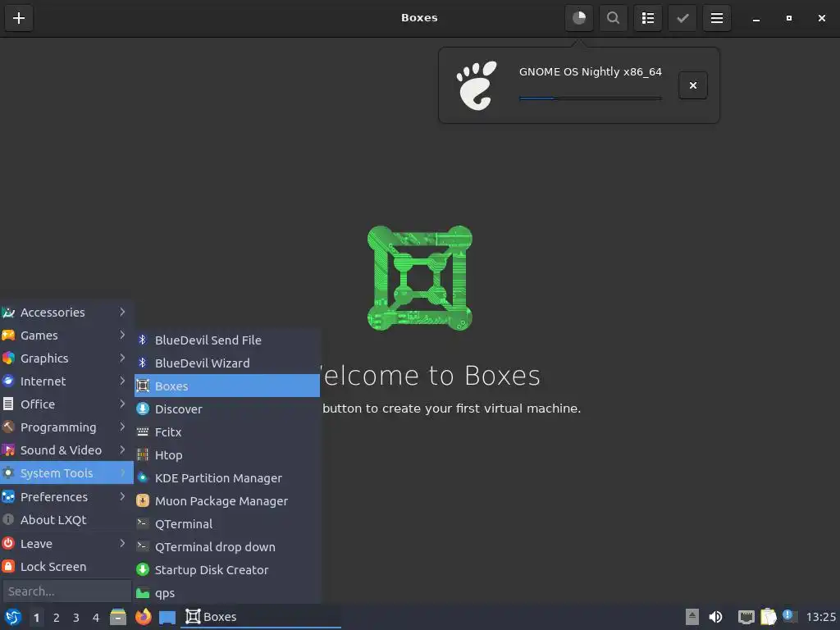840x630 pixels.
Task: Launch Firefox from taskbar
Action: 143,617
